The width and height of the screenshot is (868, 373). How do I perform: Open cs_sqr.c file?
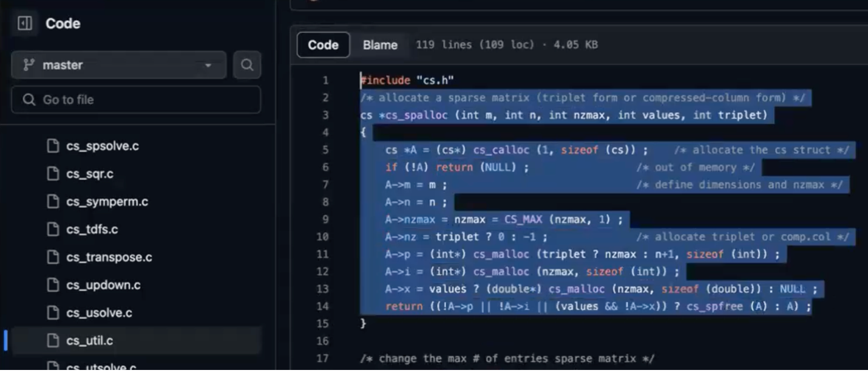[x=90, y=174]
